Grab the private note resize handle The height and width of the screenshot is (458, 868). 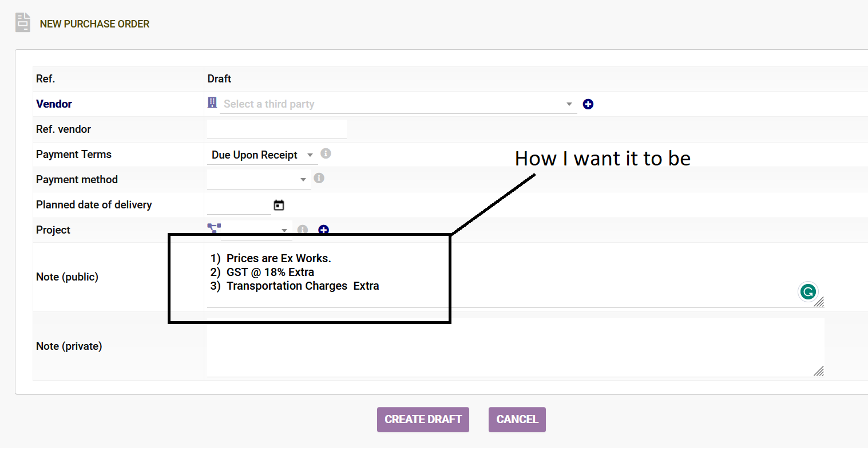[x=819, y=371]
